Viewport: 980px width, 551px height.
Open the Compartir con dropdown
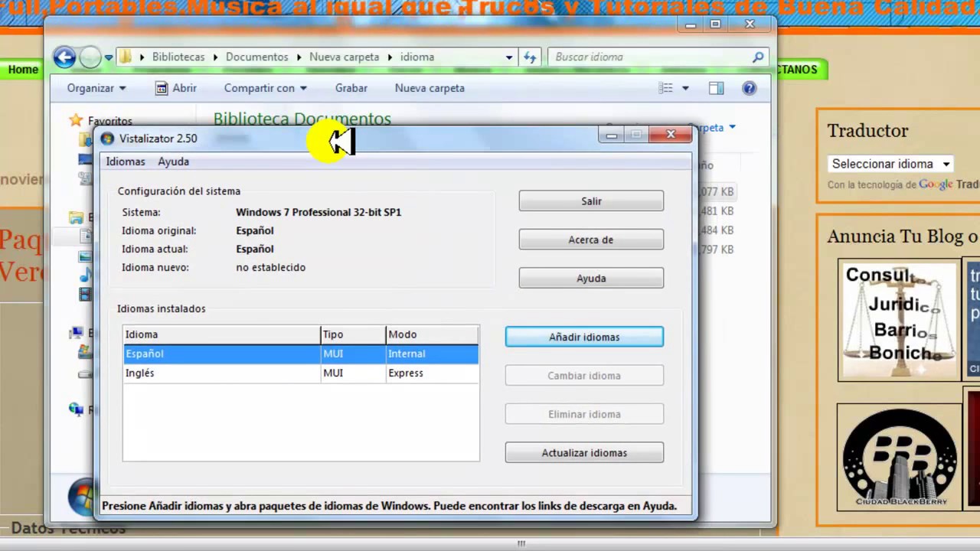click(265, 88)
